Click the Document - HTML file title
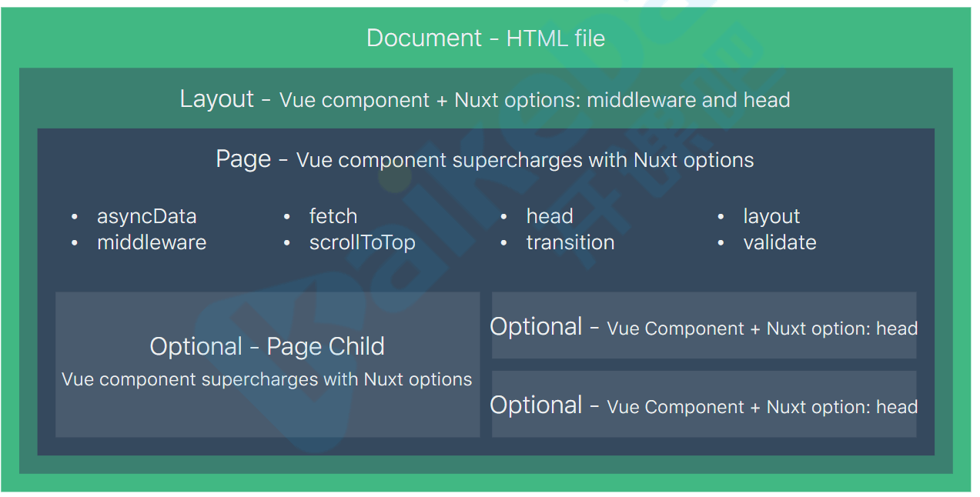The width and height of the screenshot is (980, 497). (486, 38)
